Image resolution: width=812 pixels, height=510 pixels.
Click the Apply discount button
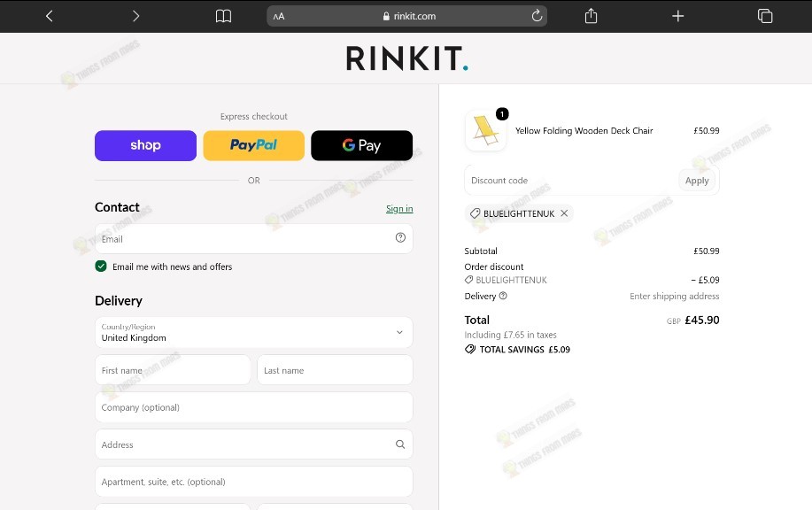(697, 181)
